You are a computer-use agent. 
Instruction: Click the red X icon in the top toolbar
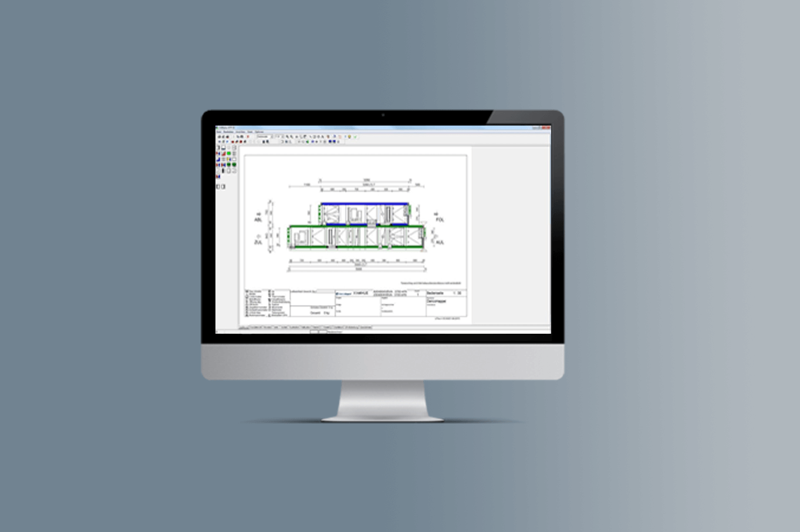point(248,137)
